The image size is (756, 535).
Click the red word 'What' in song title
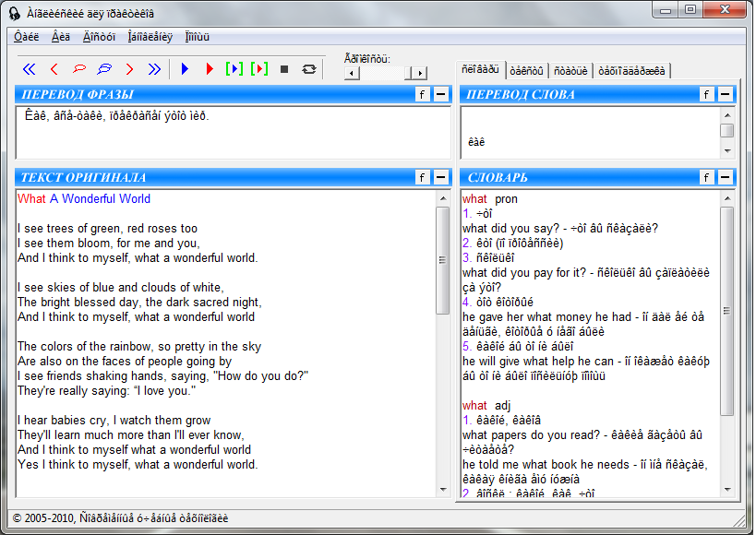pos(31,199)
